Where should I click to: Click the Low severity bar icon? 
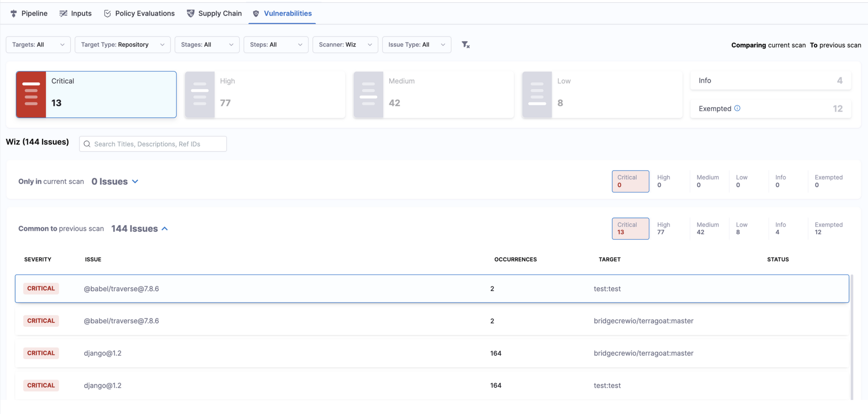click(x=537, y=94)
